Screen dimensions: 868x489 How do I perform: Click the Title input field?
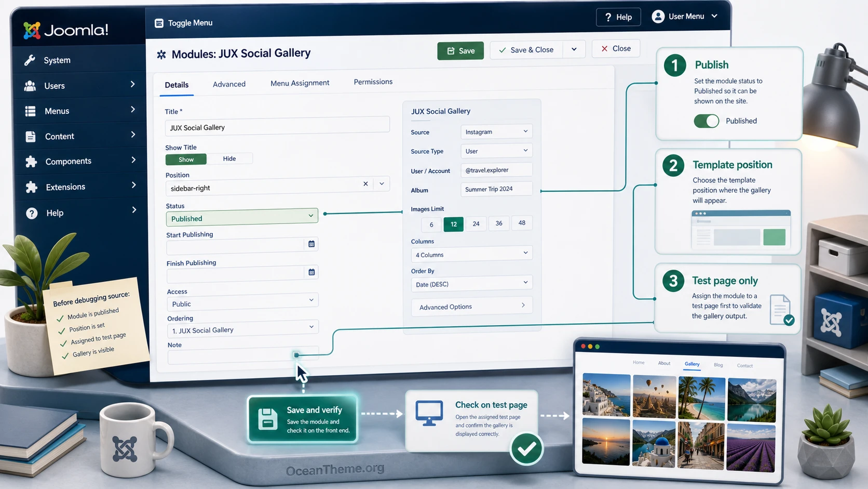[x=277, y=126]
